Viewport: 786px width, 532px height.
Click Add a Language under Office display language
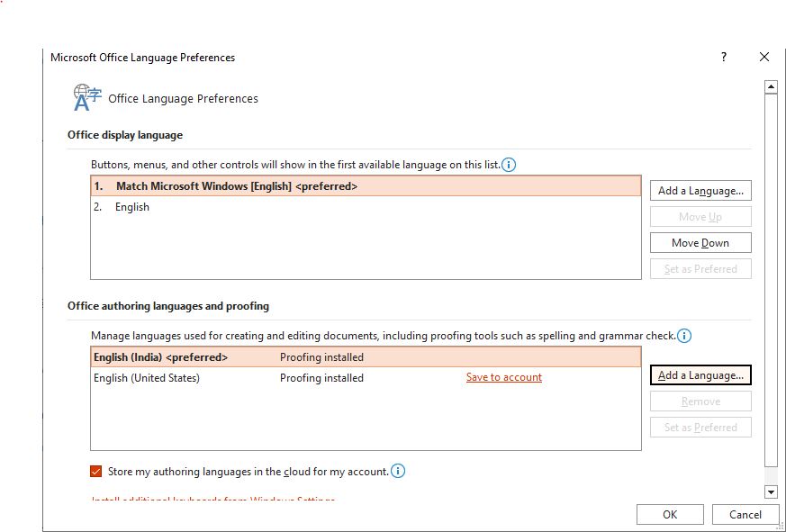tap(700, 190)
